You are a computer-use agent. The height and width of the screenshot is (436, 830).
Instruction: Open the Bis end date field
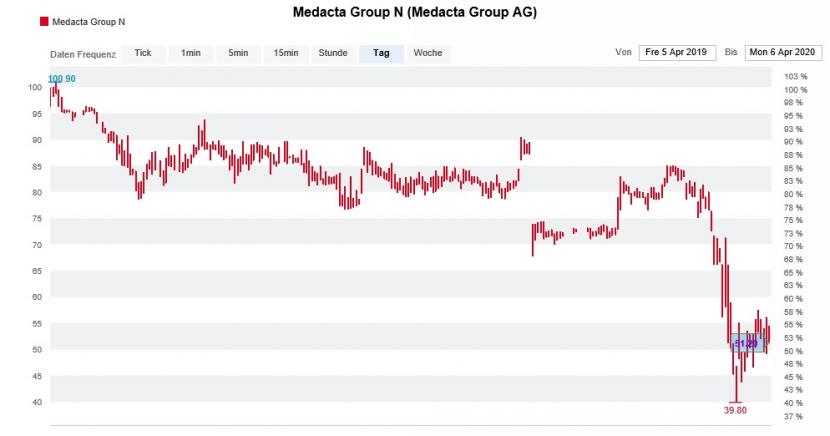(x=783, y=52)
